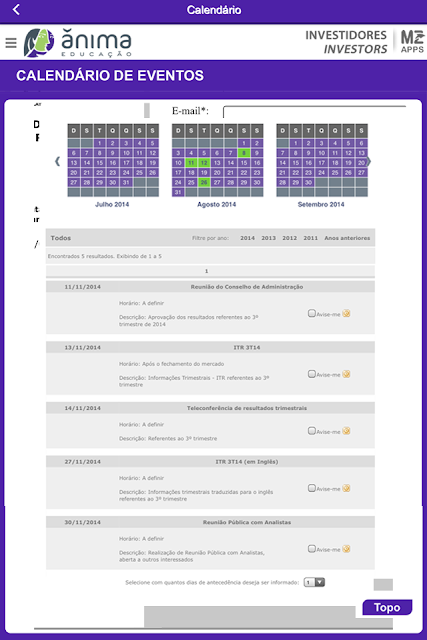Screen dimensions: 427x640
Task: Select highlighted August 26 on calendar
Action: point(204,182)
